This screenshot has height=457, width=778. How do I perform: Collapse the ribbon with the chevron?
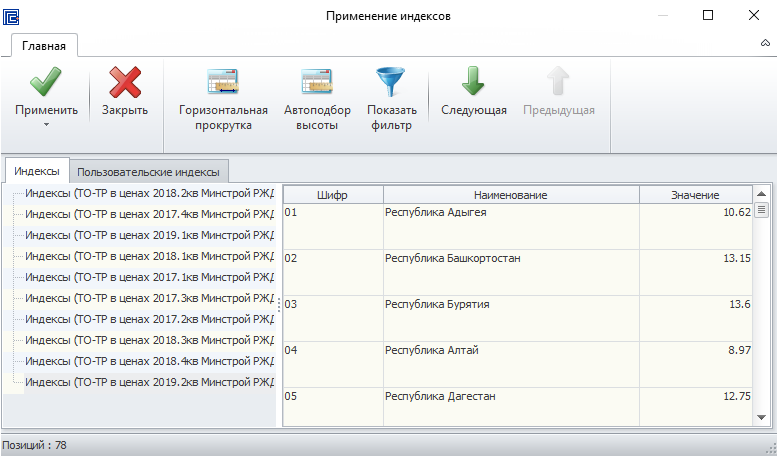tap(765, 43)
